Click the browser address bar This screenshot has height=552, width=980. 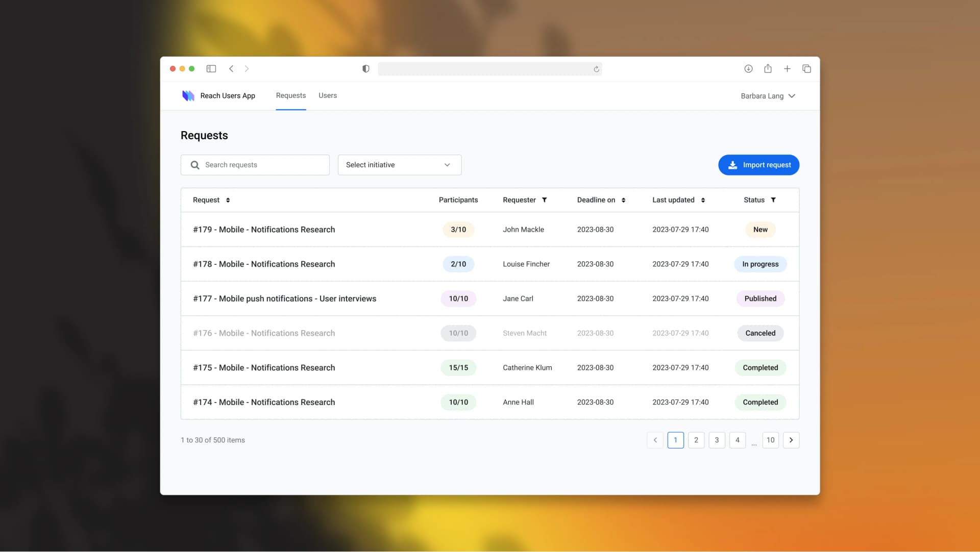tap(489, 69)
